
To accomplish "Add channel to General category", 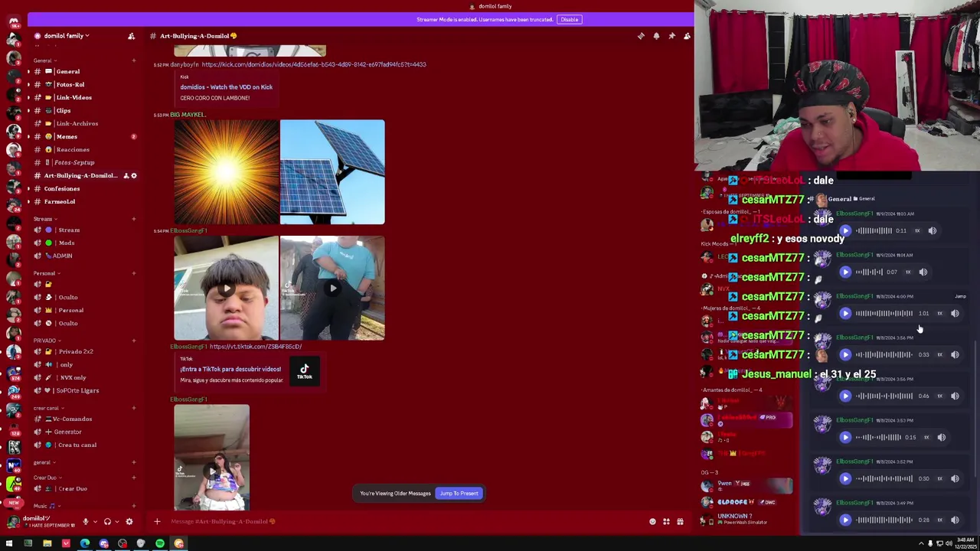I will tap(133, 60).
